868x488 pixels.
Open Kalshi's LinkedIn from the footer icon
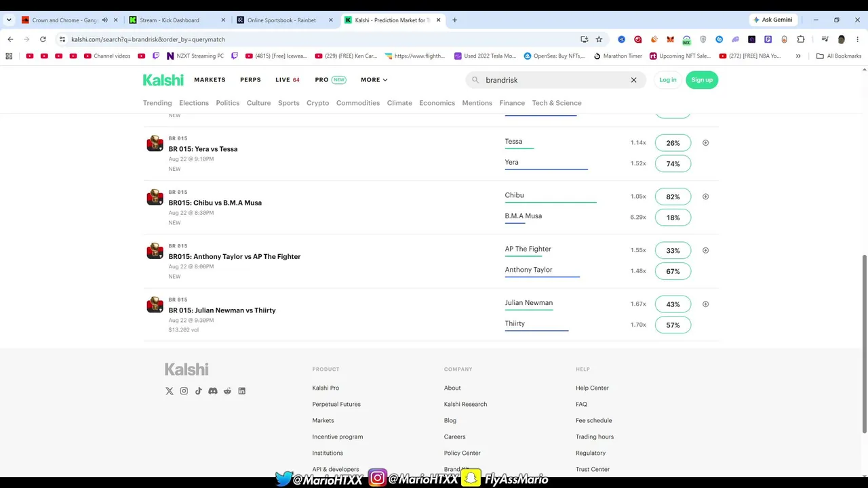pos(241,391)
